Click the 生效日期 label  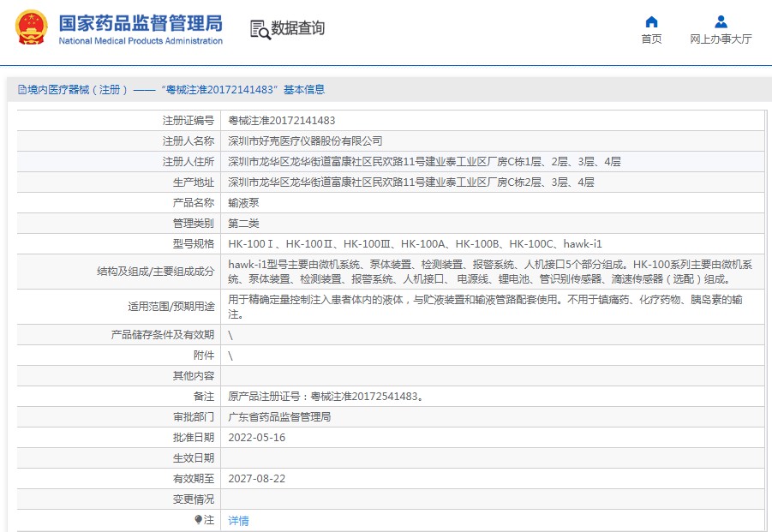click(194, 458)
